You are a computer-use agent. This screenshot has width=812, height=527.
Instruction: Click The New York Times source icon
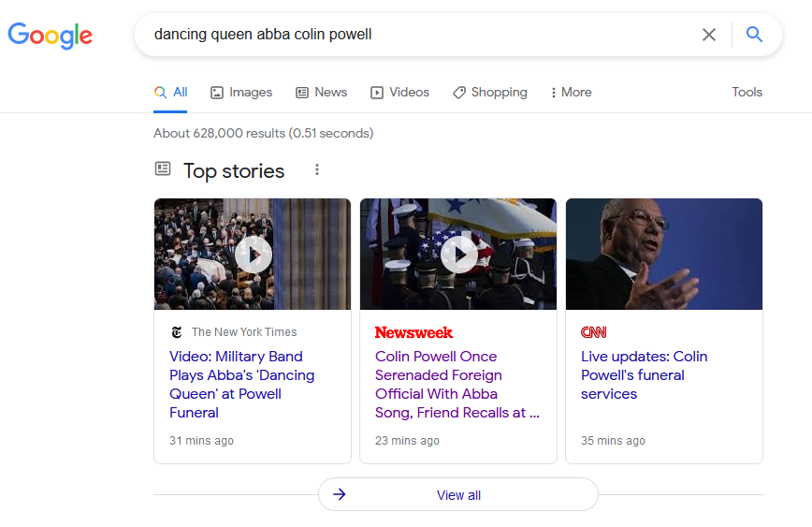pyautogui.click(x=177, y=332)
